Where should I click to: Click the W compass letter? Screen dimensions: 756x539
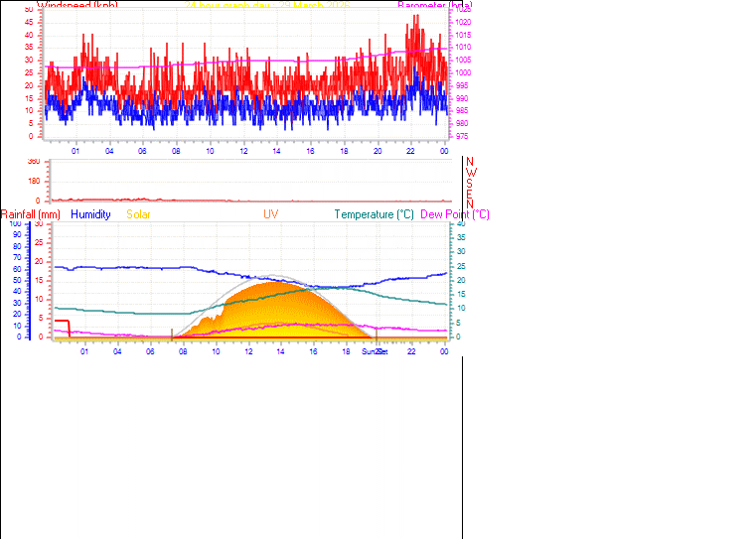(471, 173)
